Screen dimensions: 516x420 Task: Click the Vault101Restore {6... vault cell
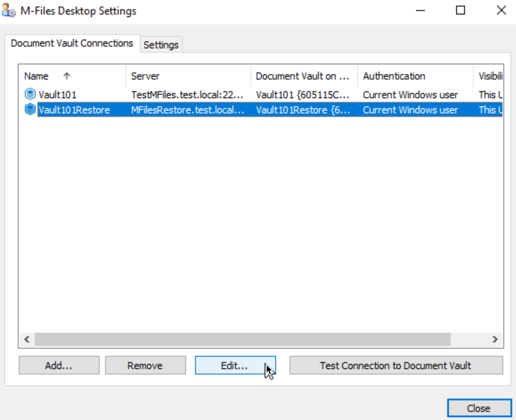[x=303, y=110]
